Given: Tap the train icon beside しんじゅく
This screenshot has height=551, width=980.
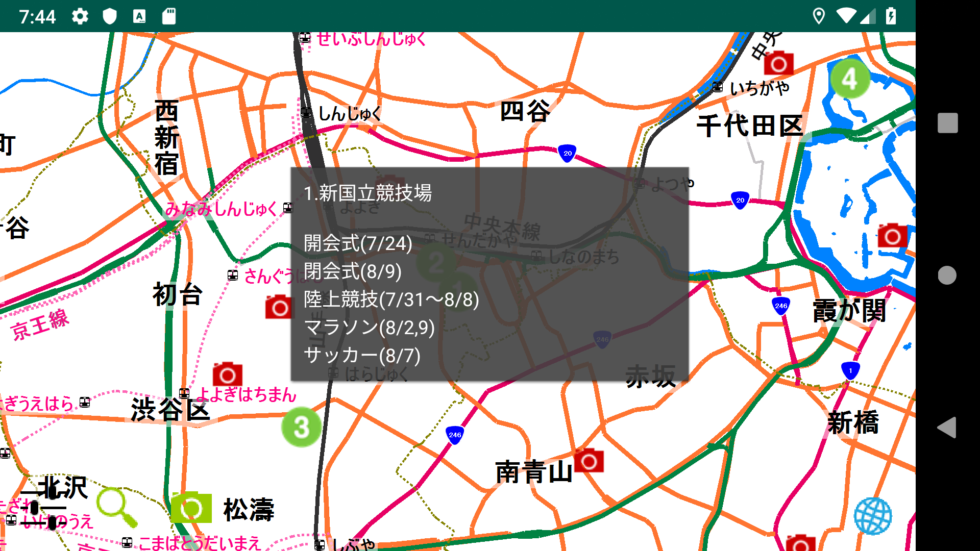Looking at the screenshot, I should [x=306, y=113].
